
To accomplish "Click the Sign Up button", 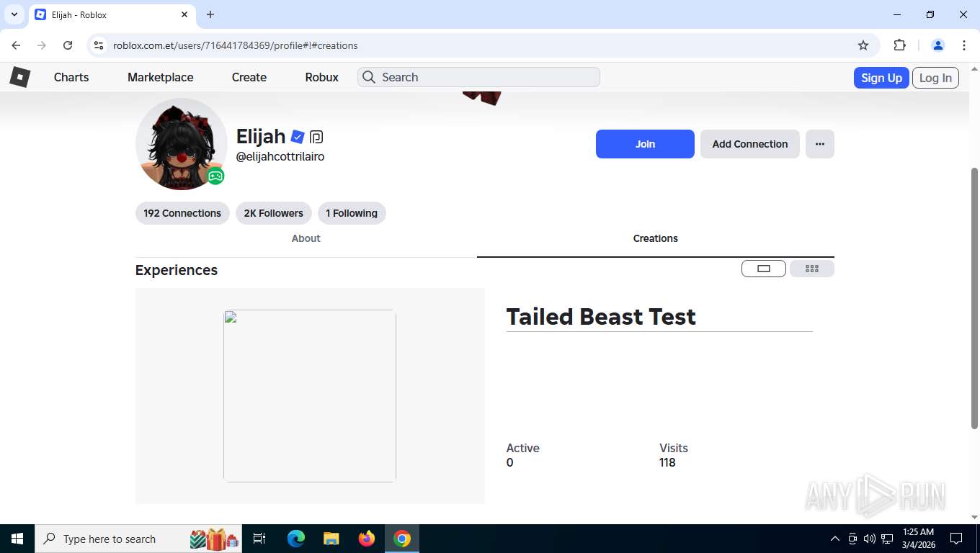I will click(881, 78).
